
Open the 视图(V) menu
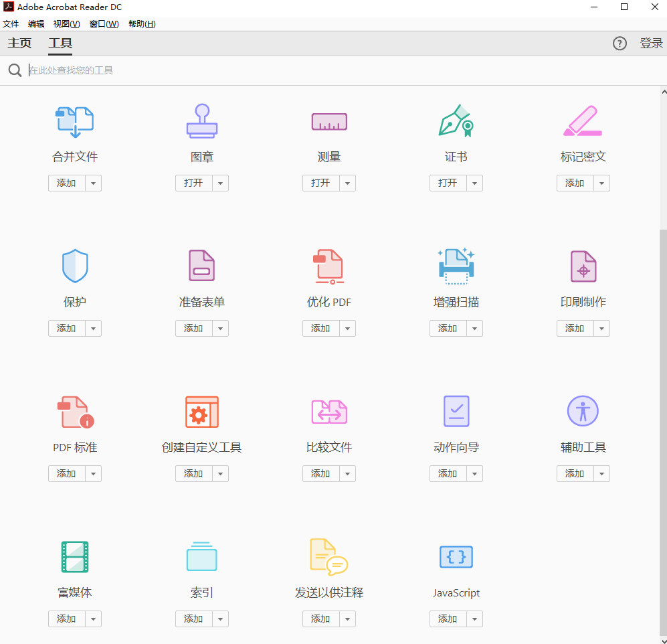click(66, 24)
